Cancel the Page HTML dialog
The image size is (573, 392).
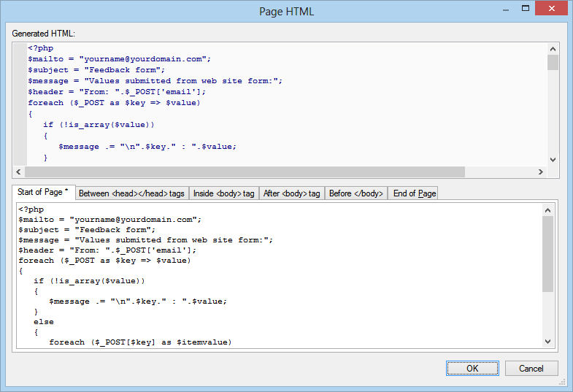click(531, 369)
